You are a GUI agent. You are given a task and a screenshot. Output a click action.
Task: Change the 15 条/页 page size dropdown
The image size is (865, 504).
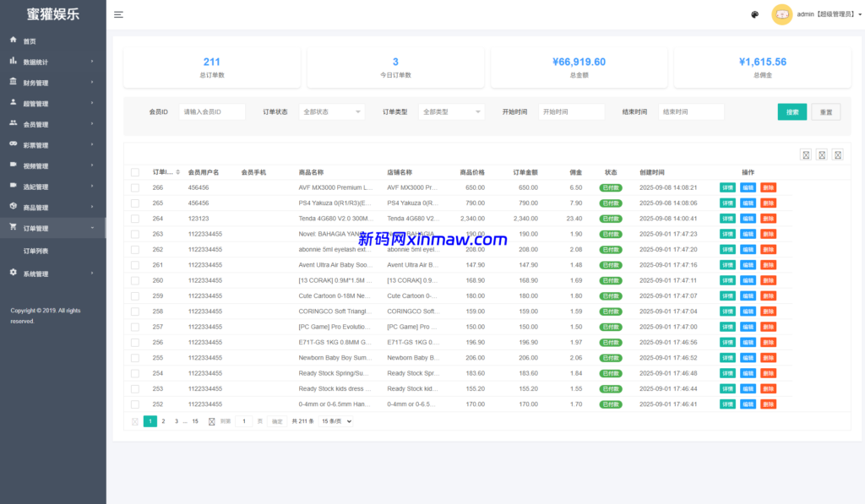pyautogui.click(x=335, y=421)
